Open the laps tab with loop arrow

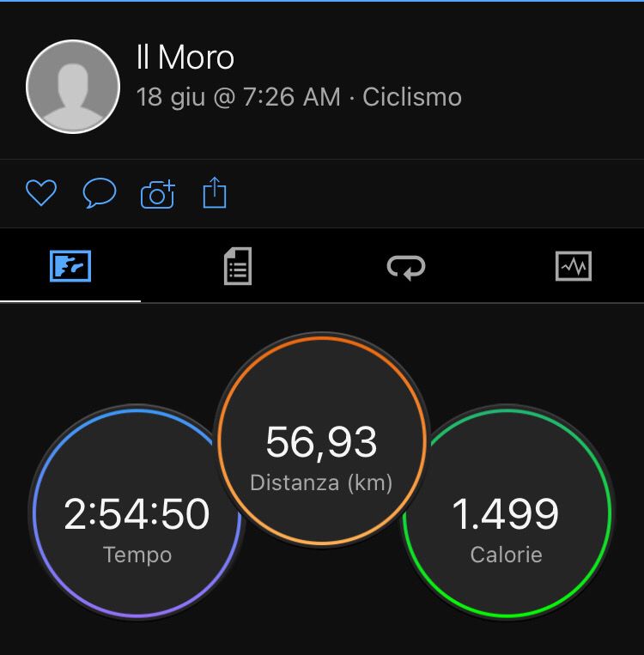tap(406, 267)
